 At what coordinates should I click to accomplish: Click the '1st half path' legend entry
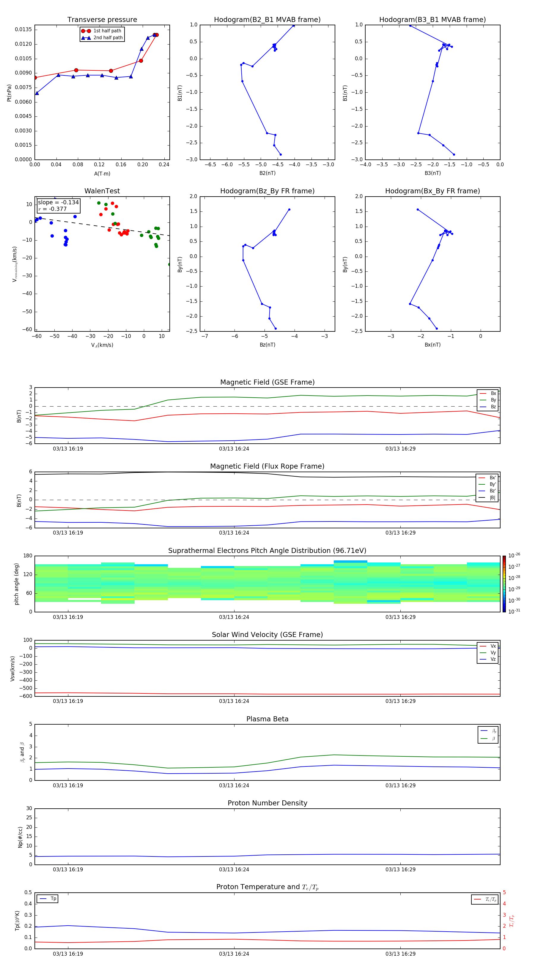click(x=101, y=31)
